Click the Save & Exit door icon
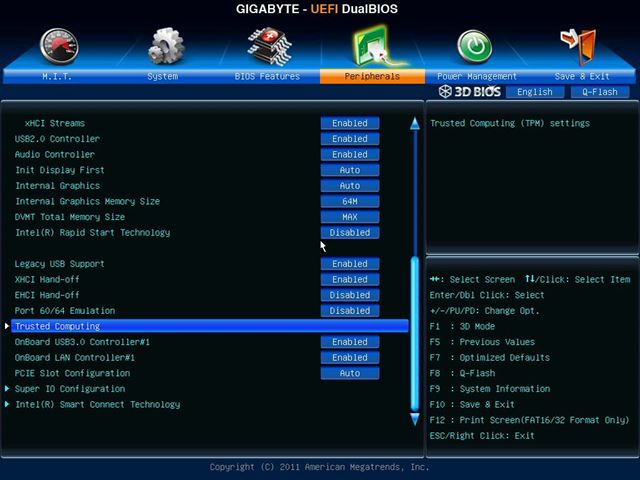Viewport: 640px width, 480px height. pyautogui.click(x=578, y=45)
